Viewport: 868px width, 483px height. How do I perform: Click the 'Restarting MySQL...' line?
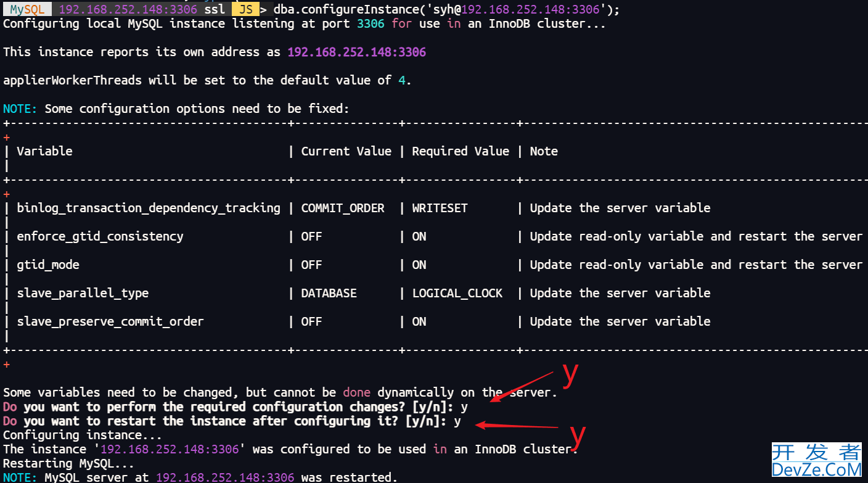coord(69,463)
